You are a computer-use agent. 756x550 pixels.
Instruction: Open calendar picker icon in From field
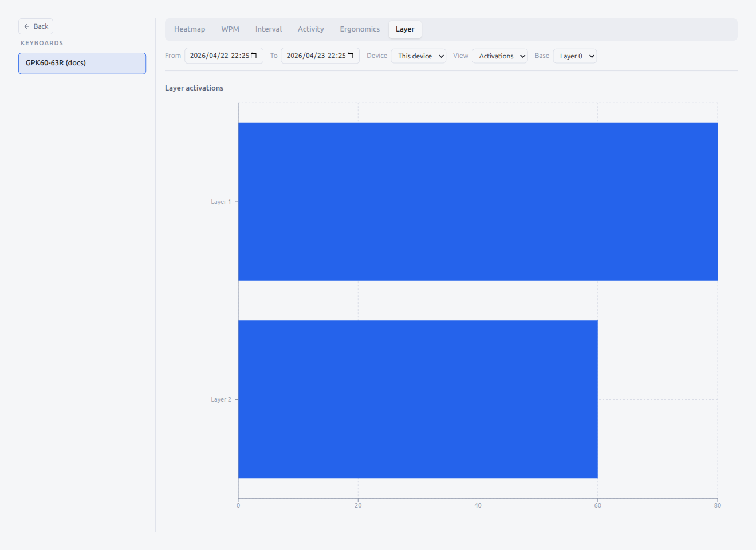[x=254, y=56]
